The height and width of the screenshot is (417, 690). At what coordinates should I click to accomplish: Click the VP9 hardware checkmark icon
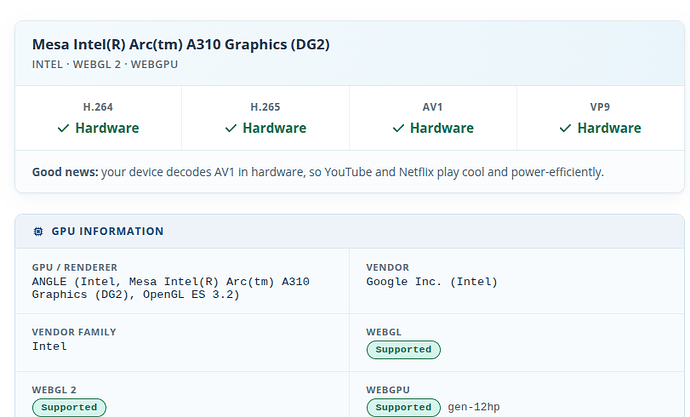point(565,128)
